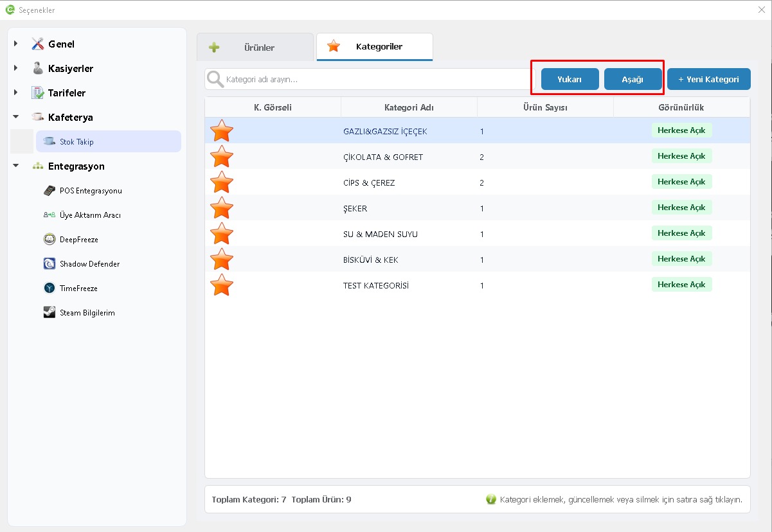Switch to the Ürünler tab
The width and height of the screenshot is (772, 532).
coord(255,47)
